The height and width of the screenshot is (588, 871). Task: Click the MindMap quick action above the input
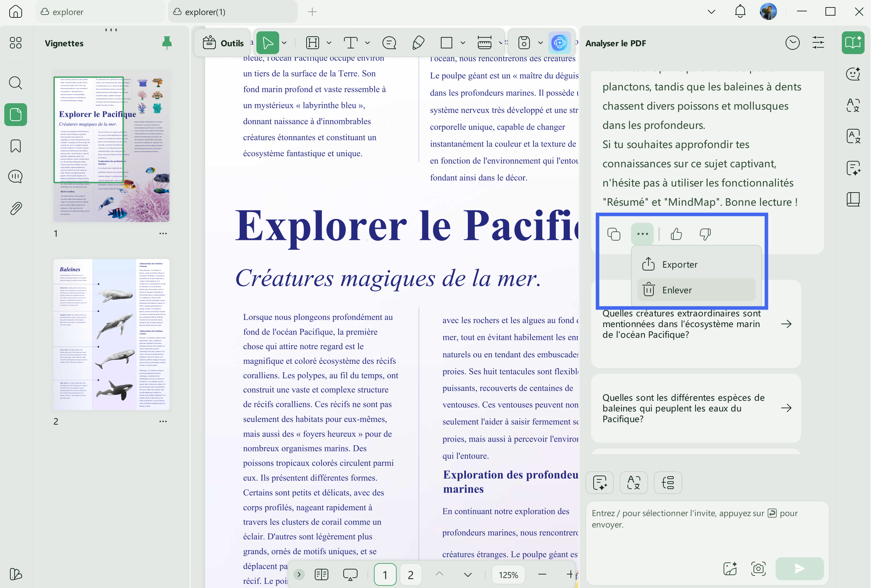coord(668,482)
